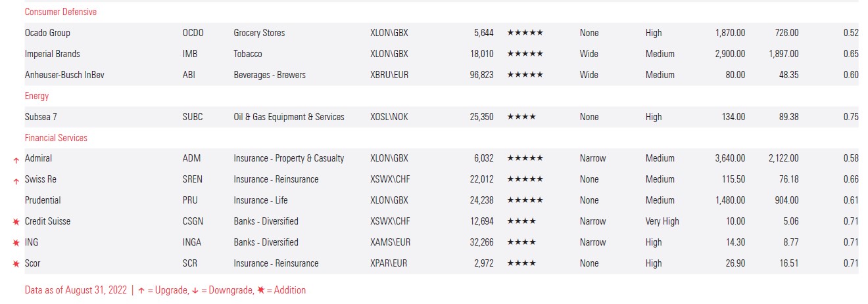Click the upgrade arrow beside Admiral
Image resolution: width=868 pixels, height=304 pixels.
click(x=16, y=160)
